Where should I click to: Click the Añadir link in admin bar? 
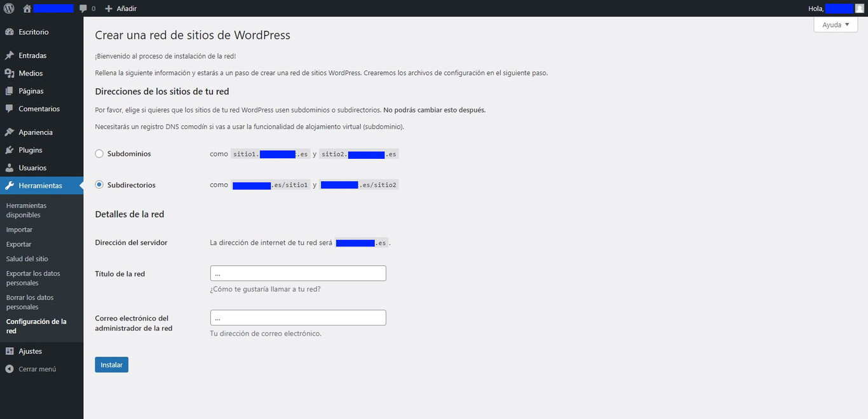(126, 9)
